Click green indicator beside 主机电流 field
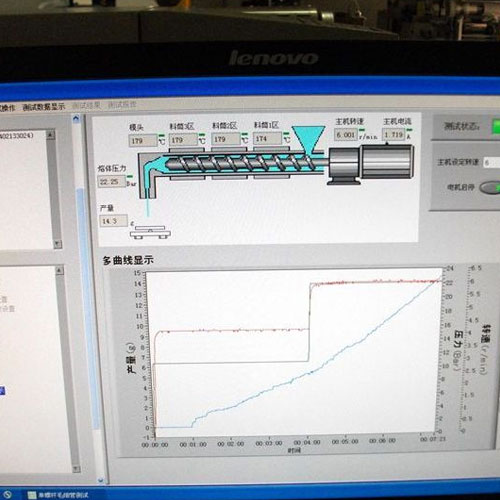This screenshot has height=500, width=500. click(x=410, y=130)
